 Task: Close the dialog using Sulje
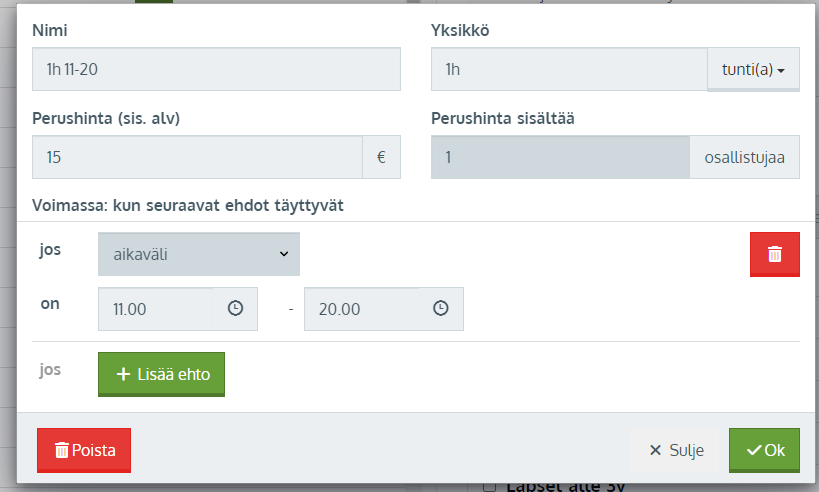pyautogui.click(x=676, y=450)
